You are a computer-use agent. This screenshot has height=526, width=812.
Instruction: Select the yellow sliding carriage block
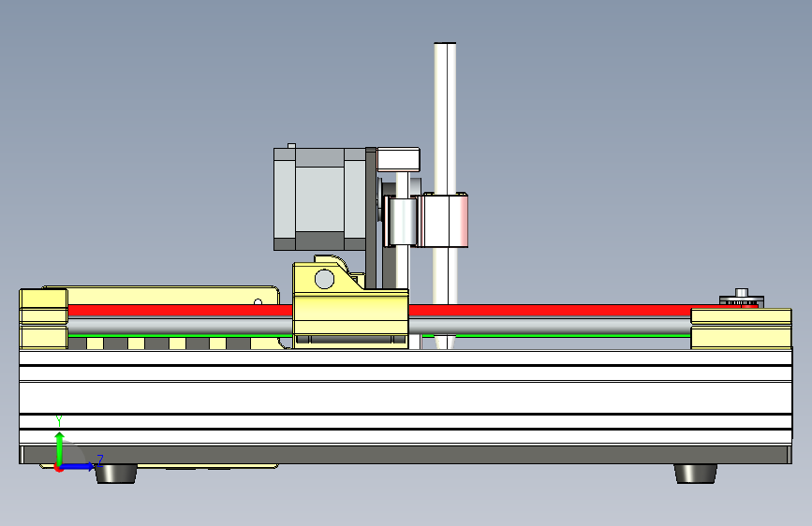(x=350, y=305)
